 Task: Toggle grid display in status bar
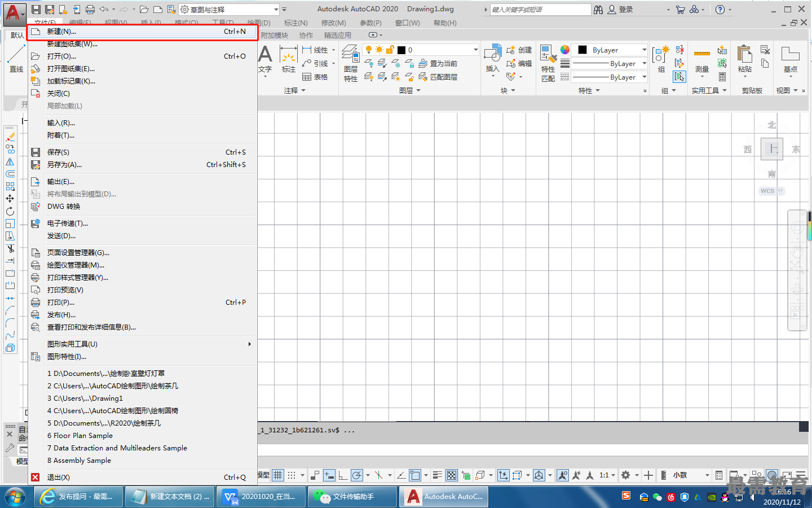click(278, 475)
